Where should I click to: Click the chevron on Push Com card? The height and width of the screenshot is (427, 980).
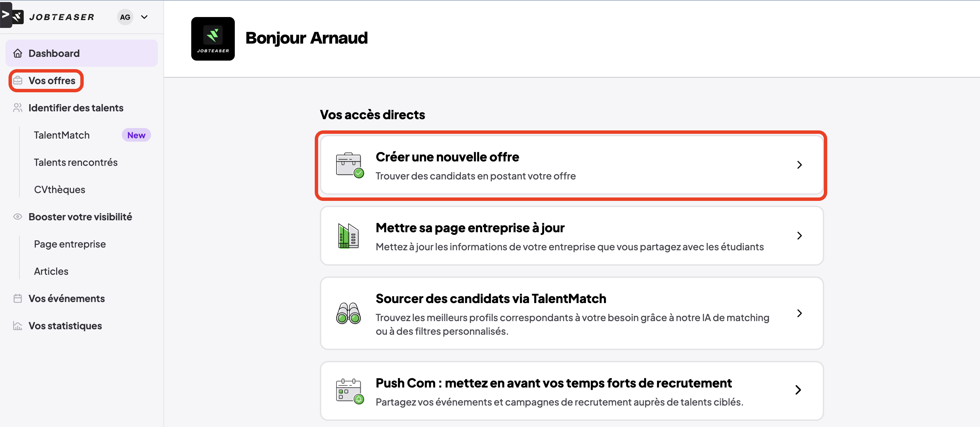[798, 390]
